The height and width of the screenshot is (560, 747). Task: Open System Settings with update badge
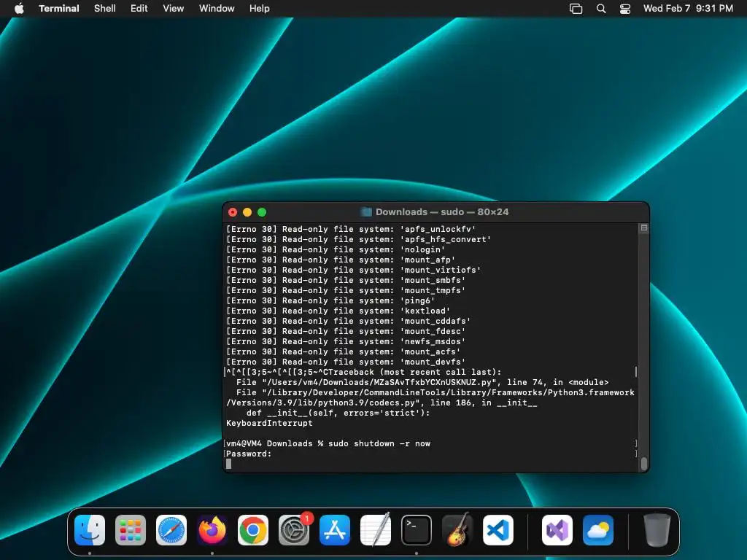[294, 530]
